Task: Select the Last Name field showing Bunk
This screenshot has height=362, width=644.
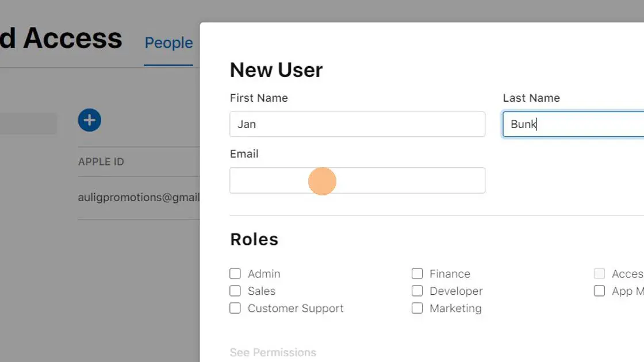Action: 572,124
